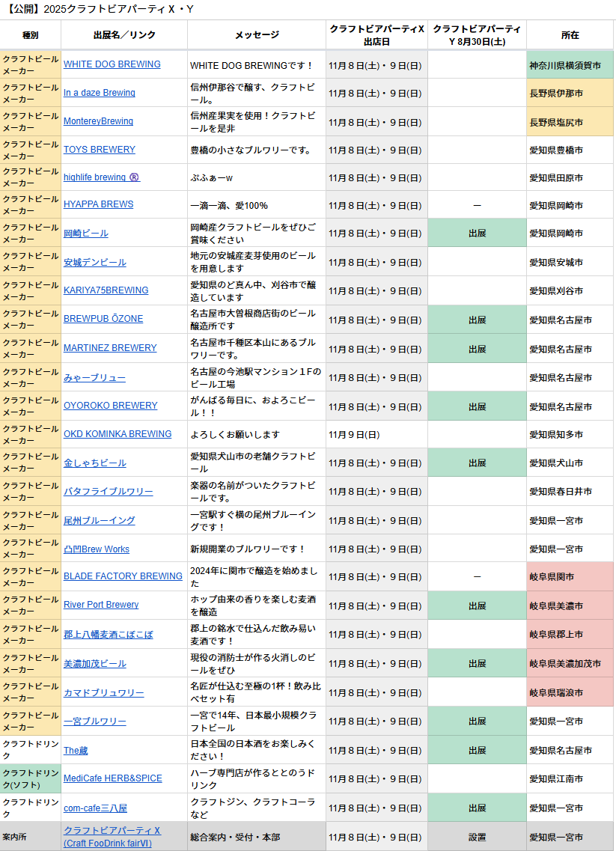Open the 金しゃちビール link
The height and width of the screenshot is (851, 616).
95,463
